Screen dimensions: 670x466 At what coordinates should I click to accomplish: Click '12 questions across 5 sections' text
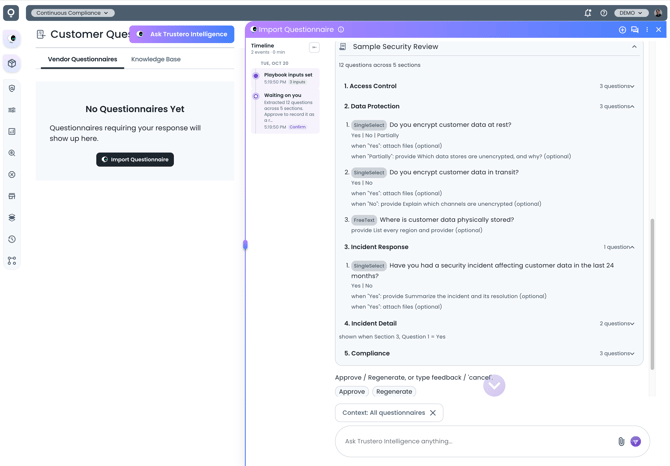click(379, 65)
